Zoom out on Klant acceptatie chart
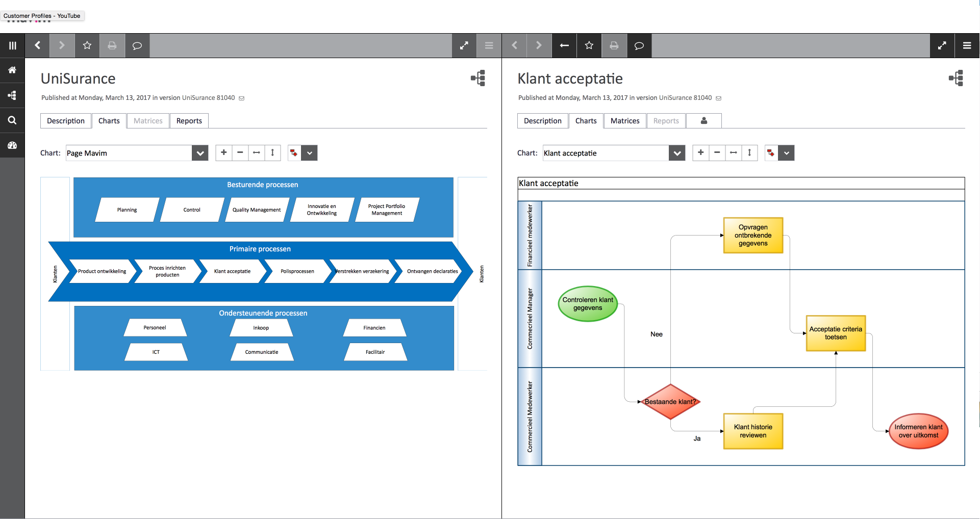Image resolution: width=980 pixels, height=519 pixels. click(x=717, y=153)
